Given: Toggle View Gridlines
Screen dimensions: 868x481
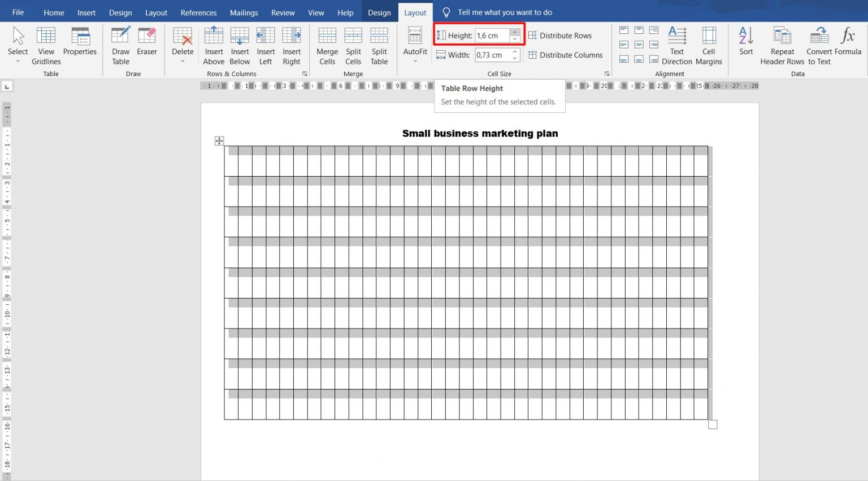Looking at the screenshot, I should coord(46,45).
